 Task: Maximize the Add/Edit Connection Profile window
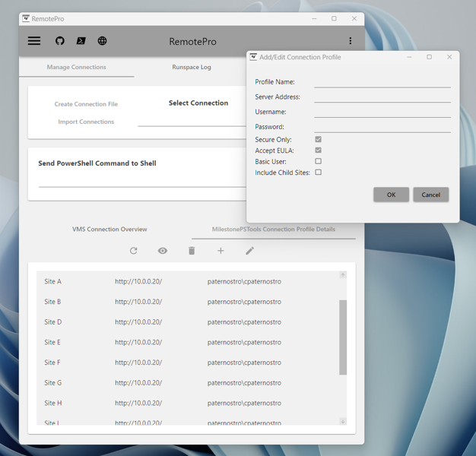point(430,57)
